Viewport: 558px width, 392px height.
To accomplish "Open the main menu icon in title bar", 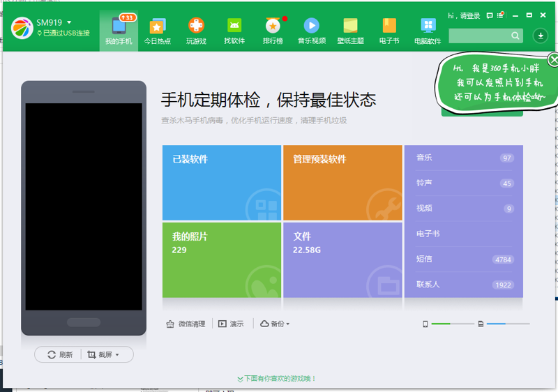I will [501, 15].
